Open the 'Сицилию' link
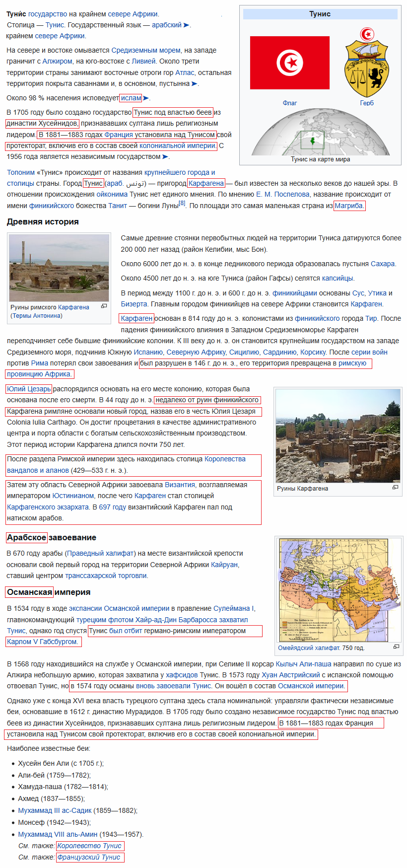The image size is (407, 868). pyautogui.click(x=244, y=352)
